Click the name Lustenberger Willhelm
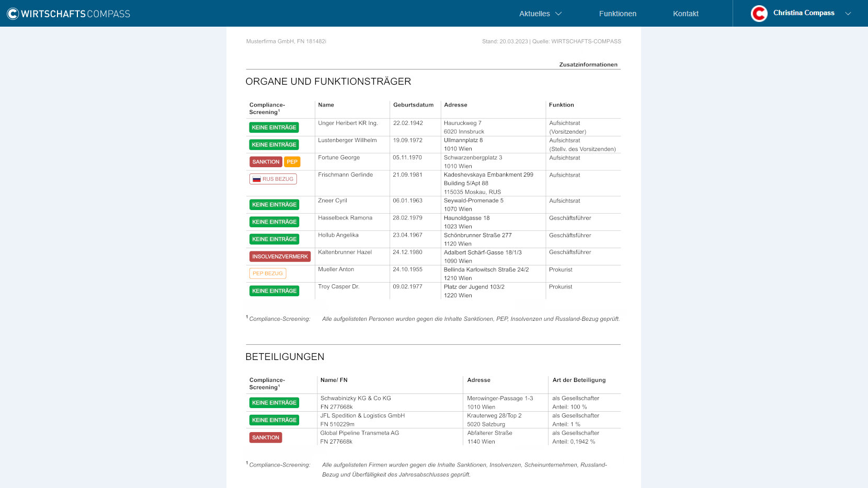Screen dimensions: 868x488 coord(347,141)
